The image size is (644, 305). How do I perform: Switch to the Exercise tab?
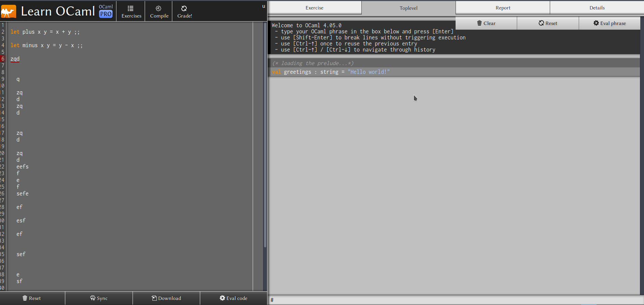point(314,7)
